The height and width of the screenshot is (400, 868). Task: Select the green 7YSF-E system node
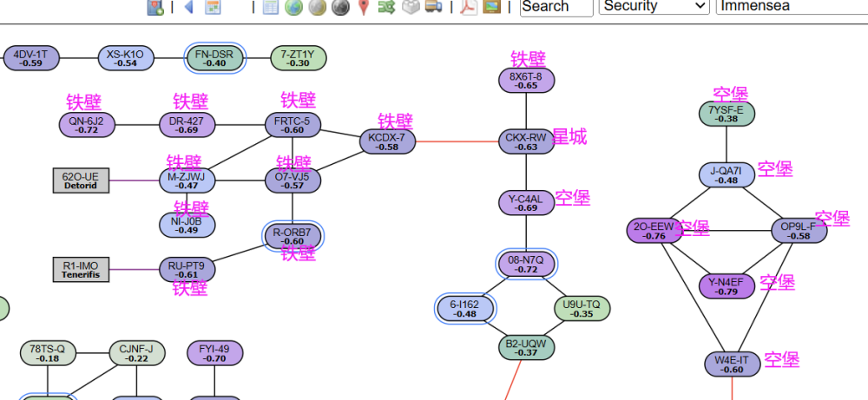click(x=727, y=114)
